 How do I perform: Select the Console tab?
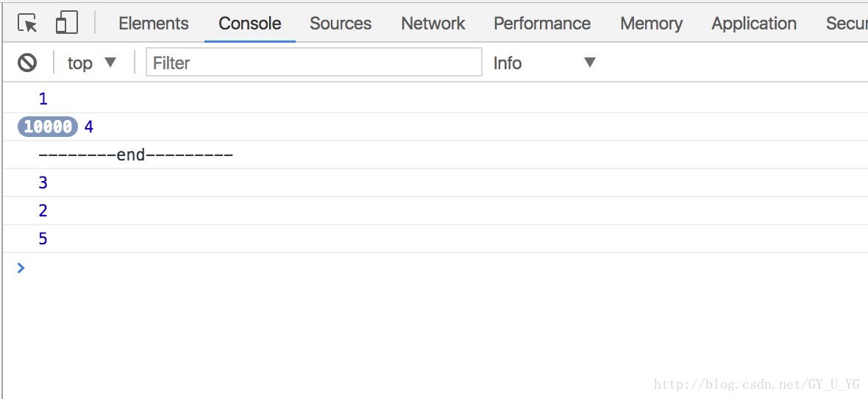pos(249,24)
